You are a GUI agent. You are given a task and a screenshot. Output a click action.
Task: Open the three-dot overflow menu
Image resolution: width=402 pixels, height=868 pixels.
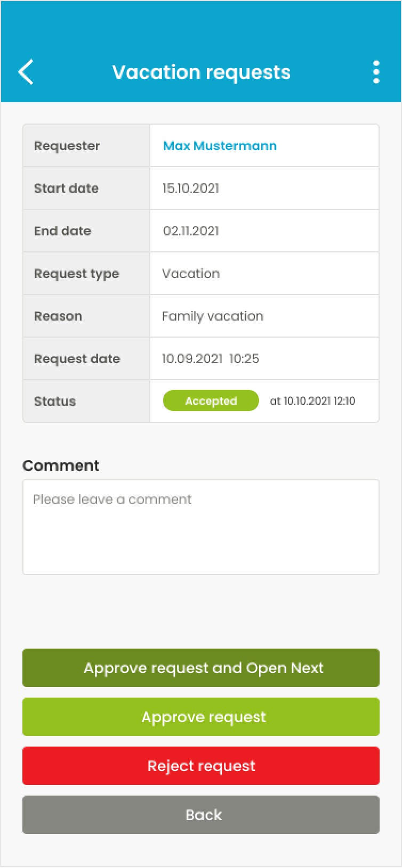coord(376,72)
